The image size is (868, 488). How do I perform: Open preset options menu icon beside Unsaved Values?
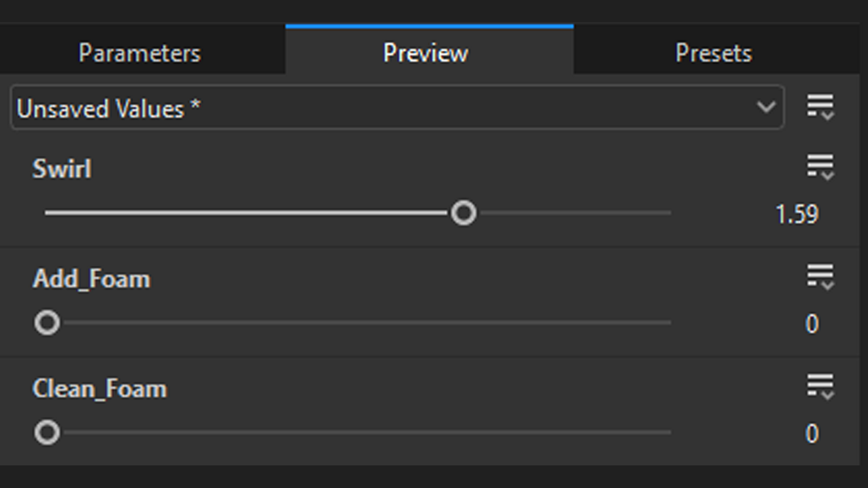(x=820, y=107)
